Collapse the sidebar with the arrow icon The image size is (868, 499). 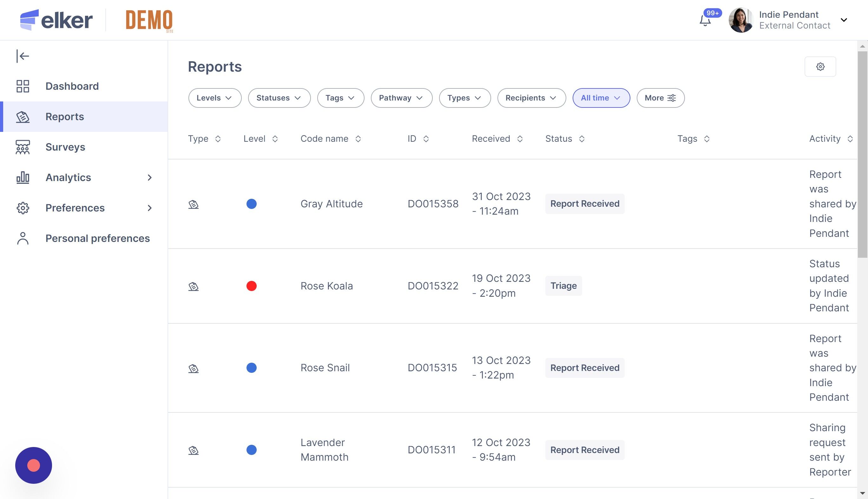click(x=23, y=56)
